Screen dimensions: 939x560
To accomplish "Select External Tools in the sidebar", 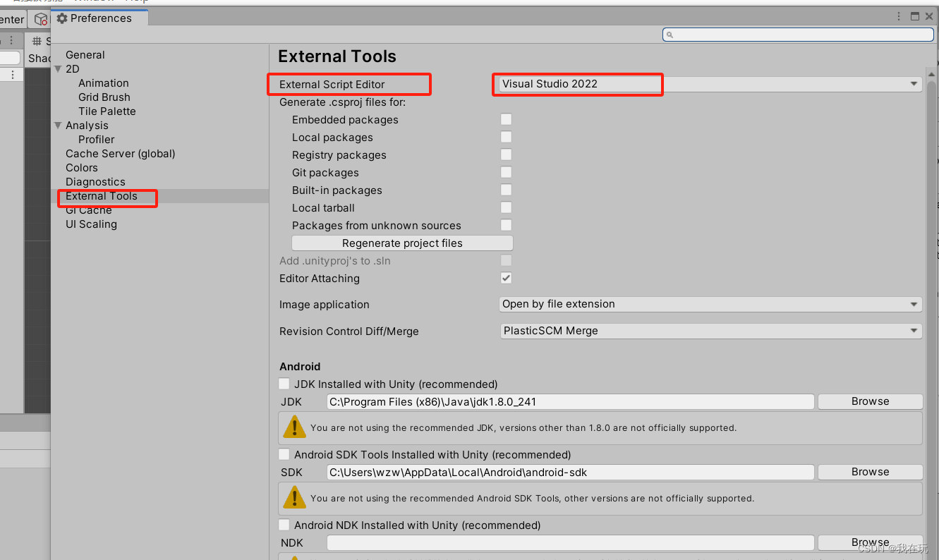I will pos(102,196).
